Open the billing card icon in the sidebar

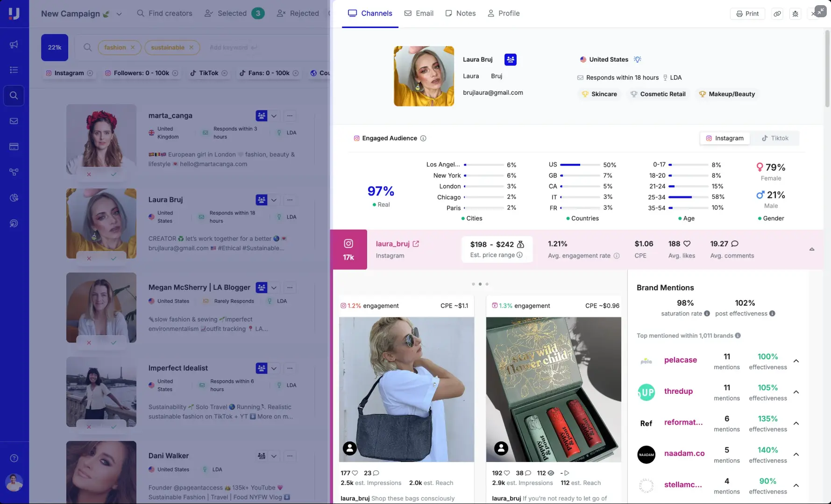pyautogui.click(x=14, y=146)
